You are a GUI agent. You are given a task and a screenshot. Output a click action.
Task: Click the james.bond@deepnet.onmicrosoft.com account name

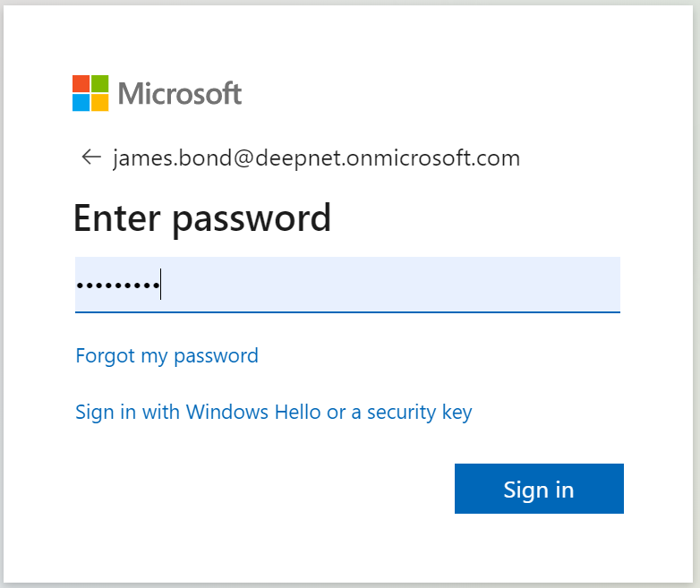[x=316, y=158]
